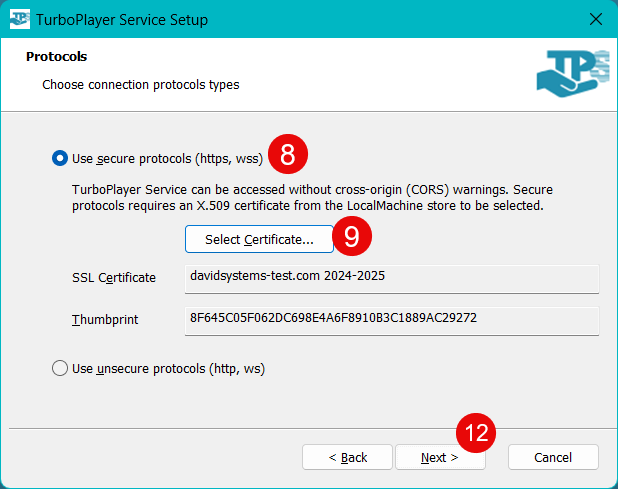The image size is (618, 489).
Task: Click the red number 9 badge
Action: pos(352,236)
